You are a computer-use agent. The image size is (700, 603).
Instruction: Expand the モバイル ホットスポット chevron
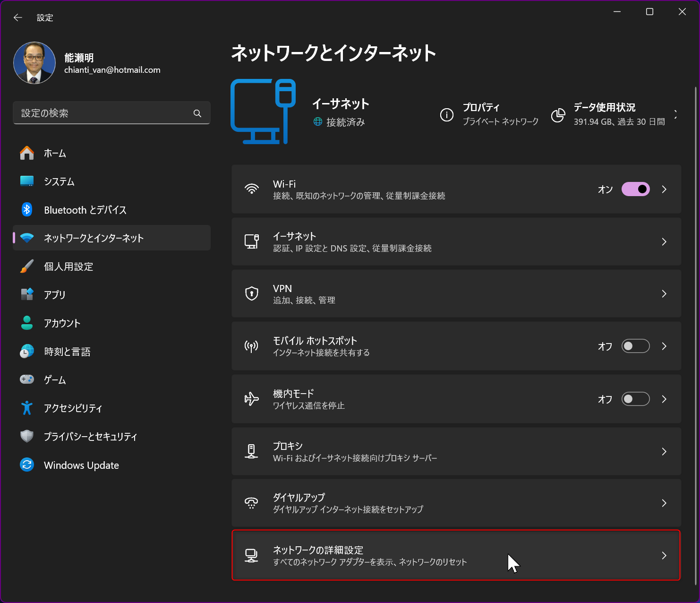[x=664, y=346]
